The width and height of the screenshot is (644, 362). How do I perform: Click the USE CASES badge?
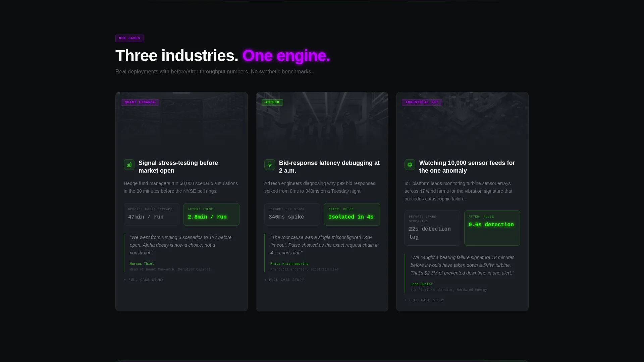[x=129, y=38]
